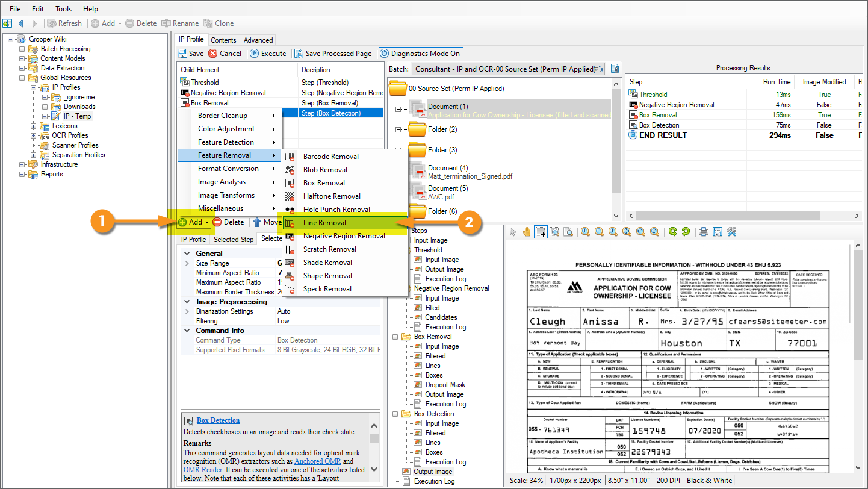Expand the Batch Processing tree node
The image size is (868, 489).
click(x=22, y=49)
